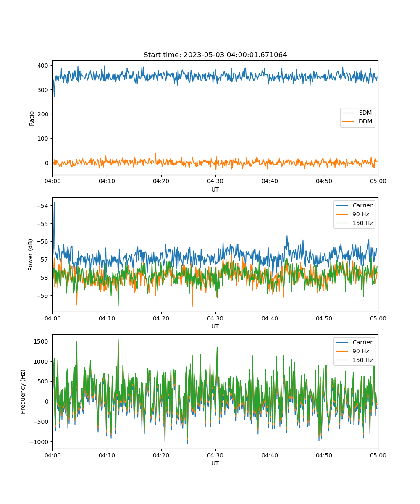Click Frequency plot's 04:10 time tick
420x504 pixels.
[107, 455]
